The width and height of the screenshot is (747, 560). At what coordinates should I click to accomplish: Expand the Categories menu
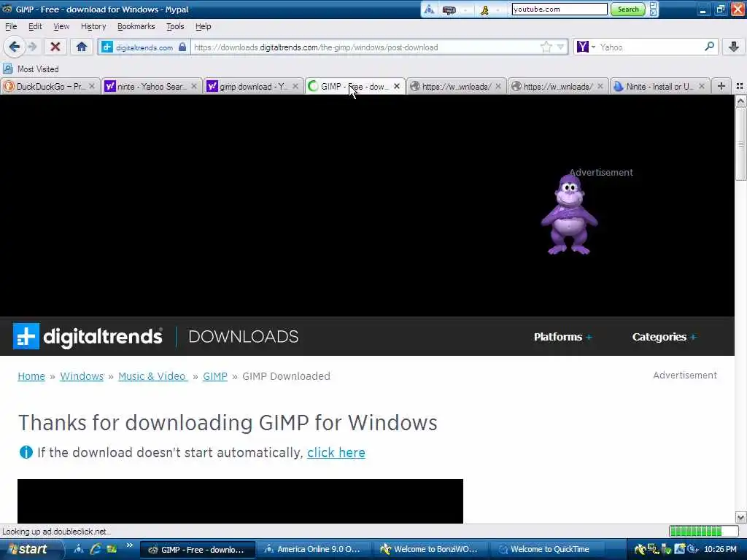point(664,337)
